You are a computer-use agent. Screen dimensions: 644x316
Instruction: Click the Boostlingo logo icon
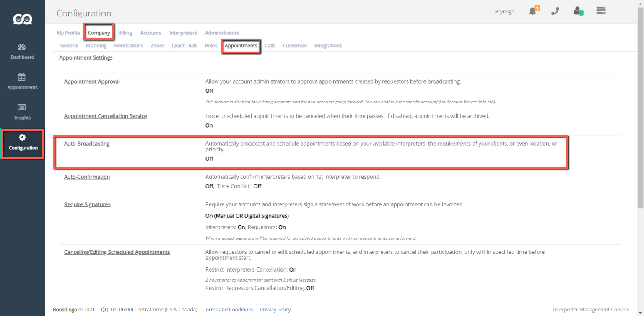click(22, 19)
